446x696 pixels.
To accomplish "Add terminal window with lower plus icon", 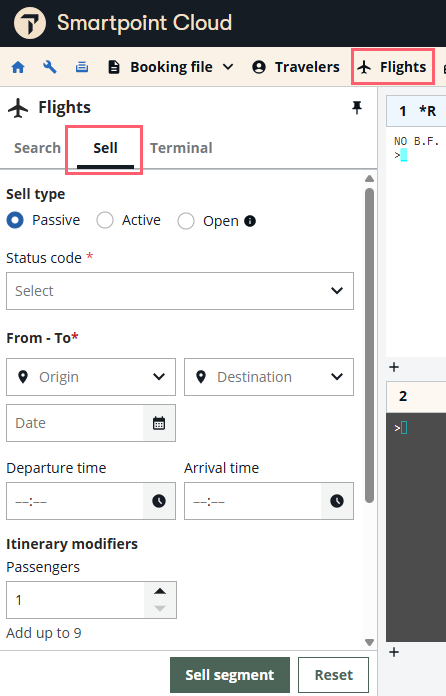I will [394, 652].
